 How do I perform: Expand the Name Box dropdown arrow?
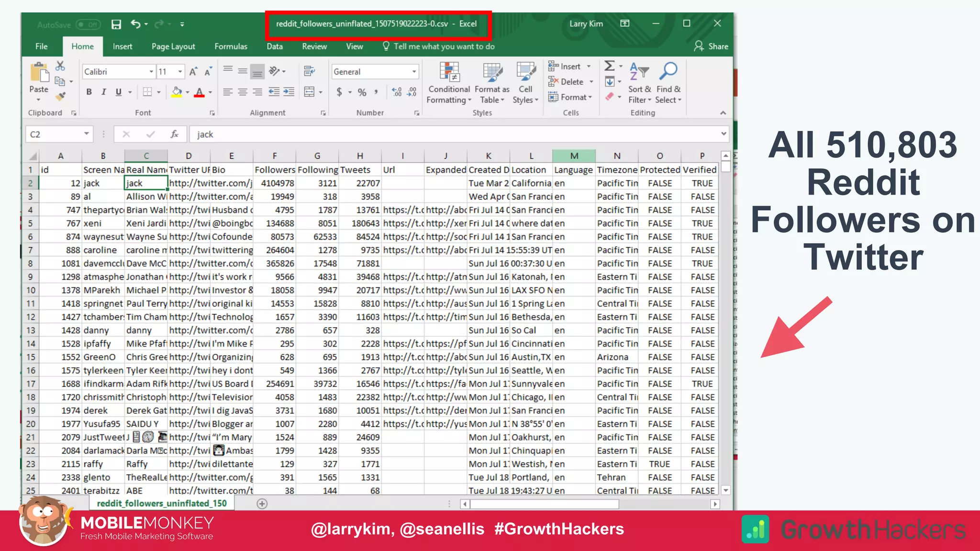(x=87, y=134)
